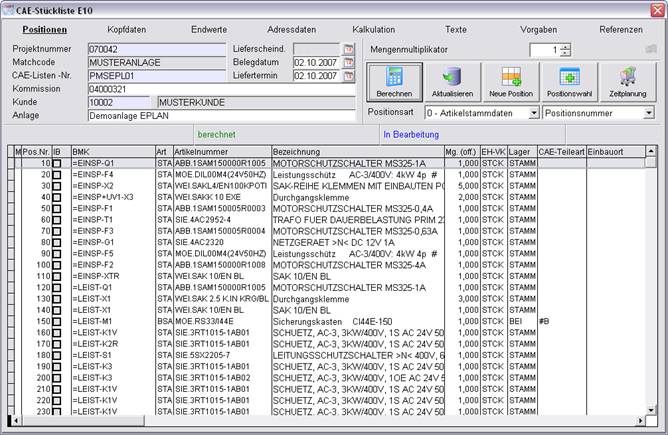
Task: Add a Neue Position entry
Action: pyautogui.click(x=511, y=83)
